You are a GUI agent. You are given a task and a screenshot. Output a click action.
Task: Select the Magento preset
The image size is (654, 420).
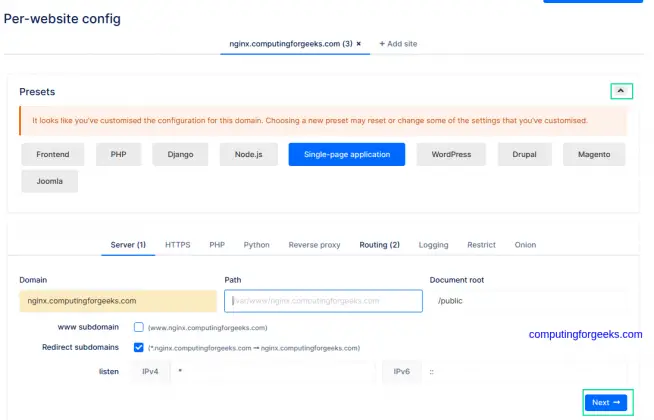point(594,155)
